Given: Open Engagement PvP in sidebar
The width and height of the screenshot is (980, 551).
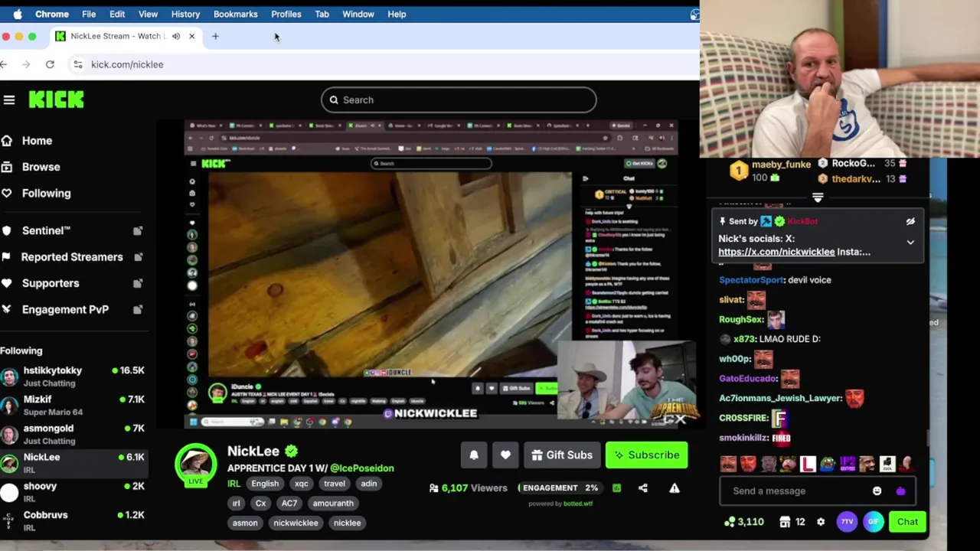Looking at the screenshot, I should 65,309.
